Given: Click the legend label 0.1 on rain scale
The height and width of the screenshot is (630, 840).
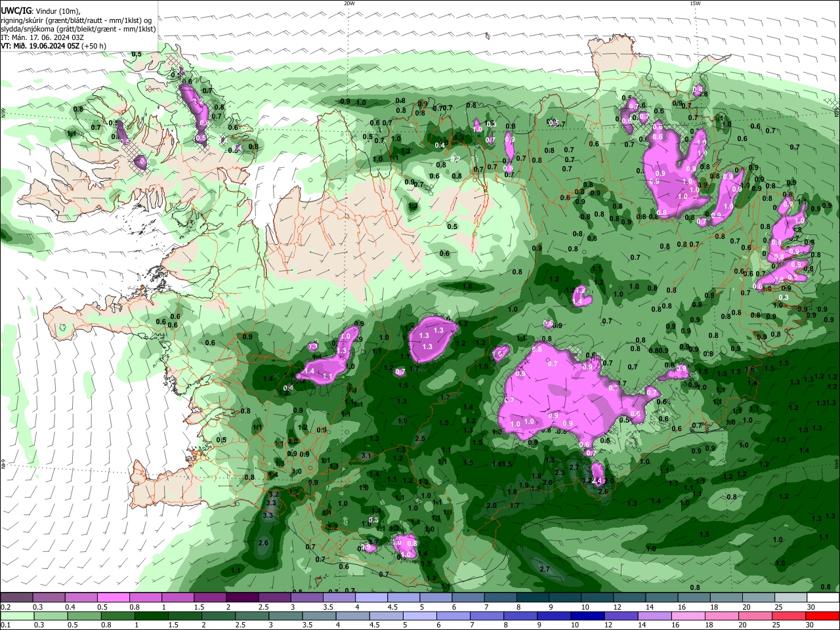Looking at the screenshot, I should tap(5, 625).
